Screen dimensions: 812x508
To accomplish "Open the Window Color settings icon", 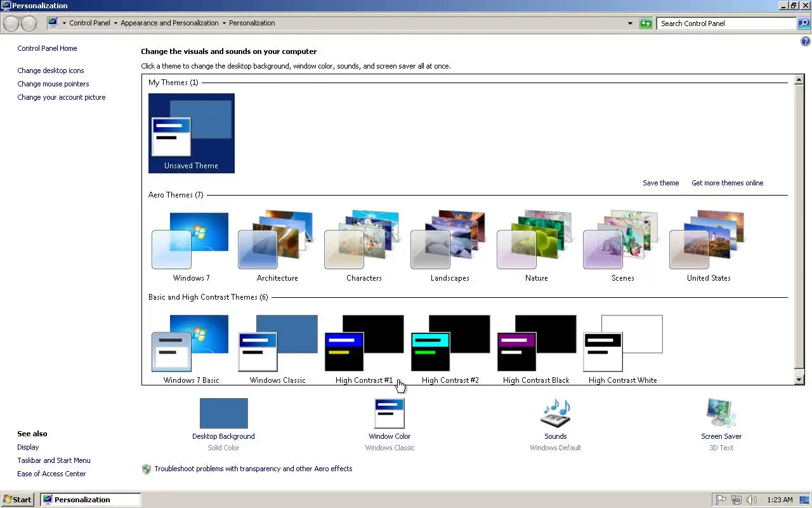I will coord(390,413).
